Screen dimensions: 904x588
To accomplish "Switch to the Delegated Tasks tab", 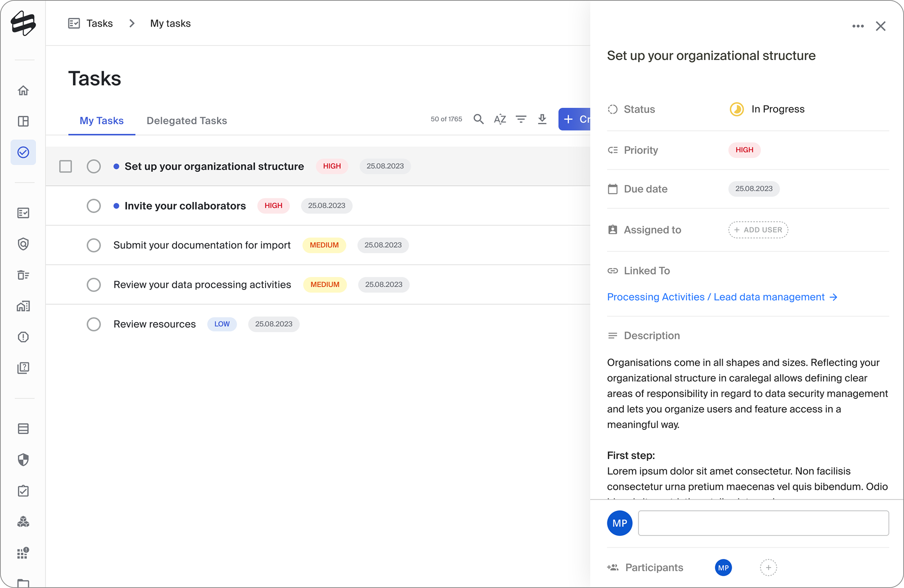I will point(186,121).
